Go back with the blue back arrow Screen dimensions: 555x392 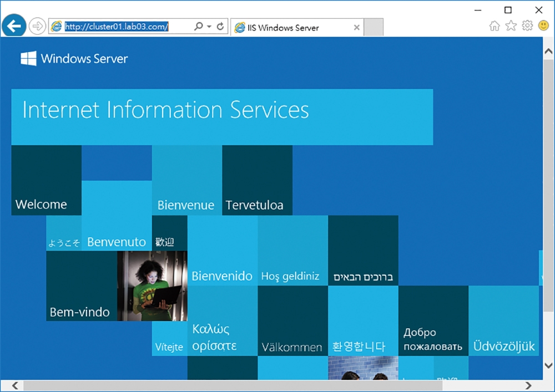[x=14, y=26]
